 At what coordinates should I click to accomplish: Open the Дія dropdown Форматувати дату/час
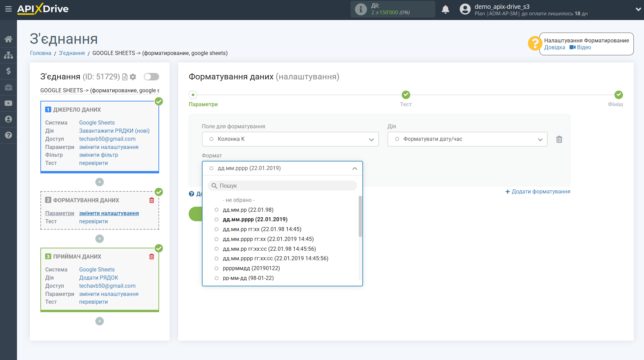click(x=467, y=139)
